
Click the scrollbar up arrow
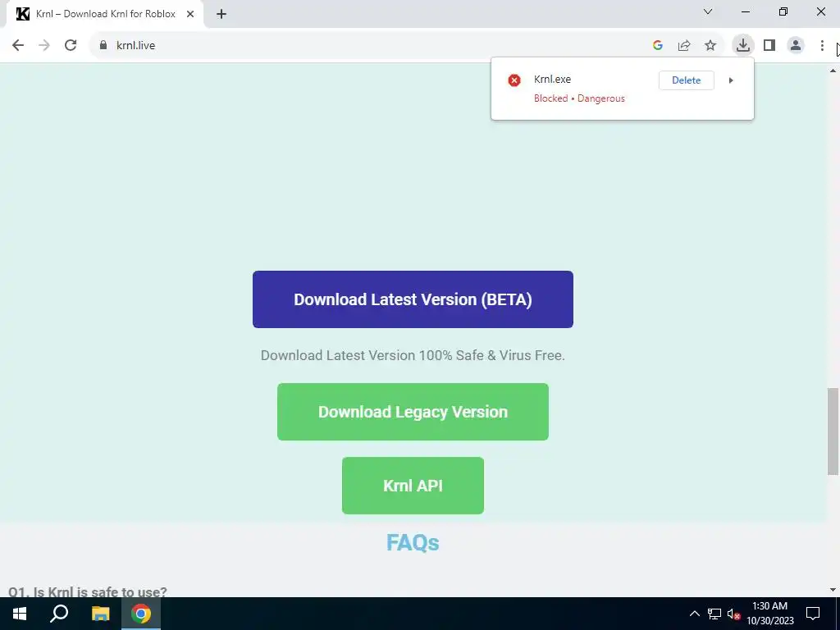tap(833, 71)
